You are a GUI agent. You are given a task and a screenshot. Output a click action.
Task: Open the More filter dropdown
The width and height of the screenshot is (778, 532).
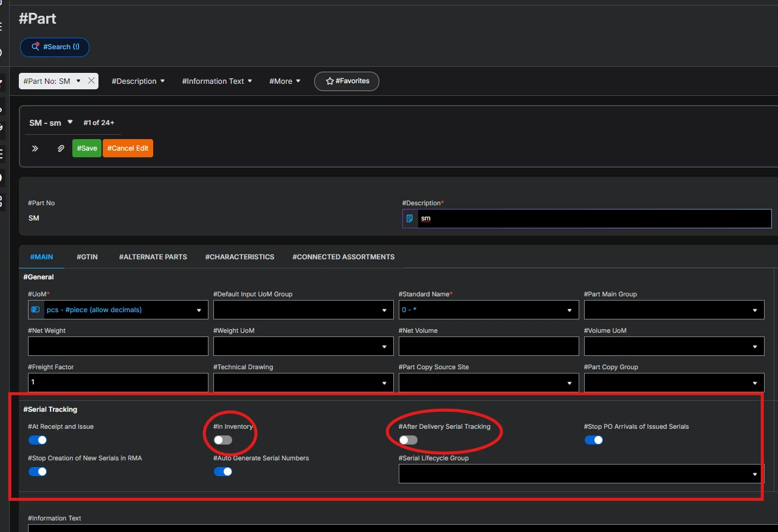coord(284,81)
